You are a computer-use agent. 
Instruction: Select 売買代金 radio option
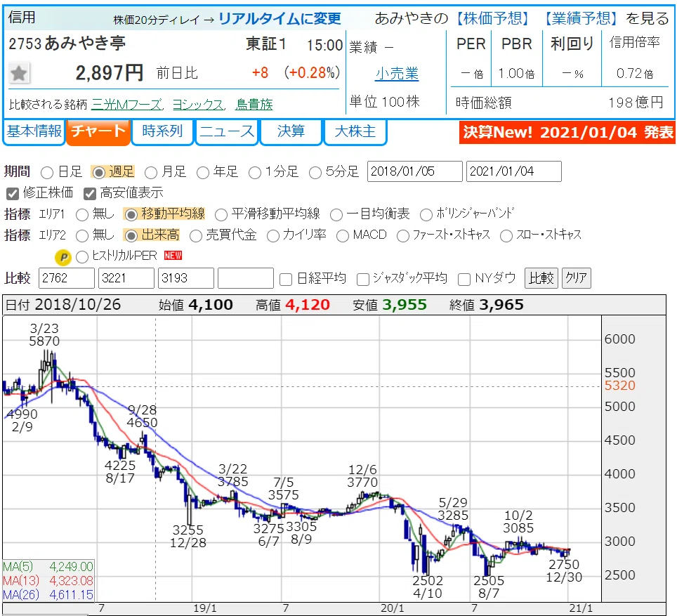pyautogui.click(x=196, y=236)
